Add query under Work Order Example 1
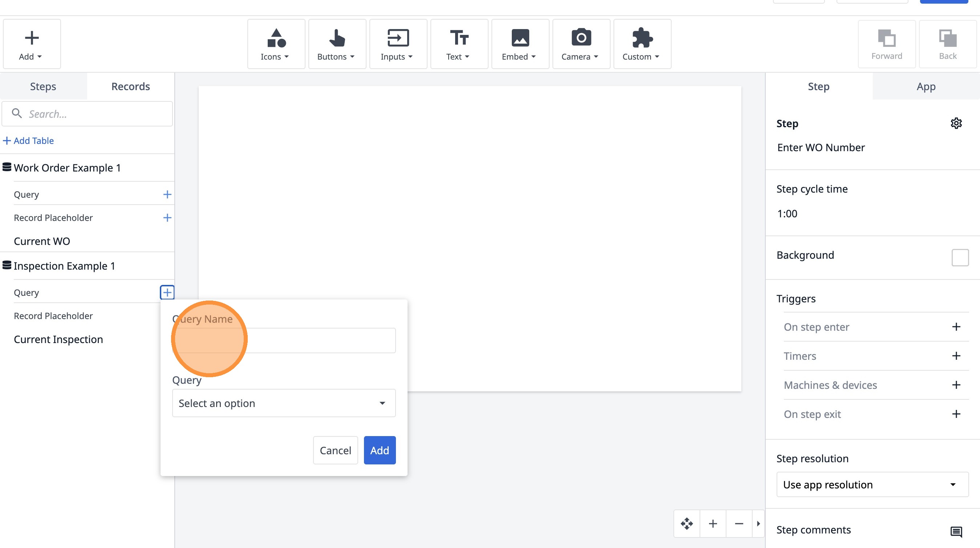 point(167,194)
